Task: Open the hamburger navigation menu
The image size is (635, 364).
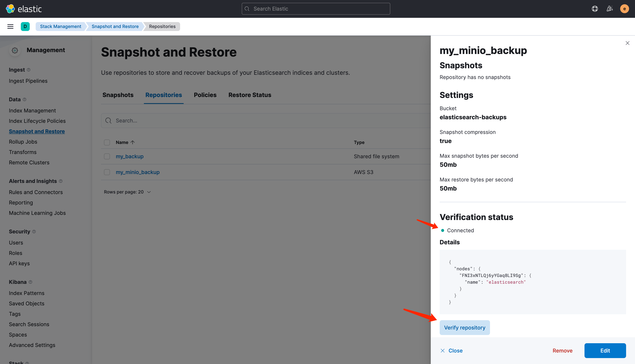Action: [x=10, y=27]
